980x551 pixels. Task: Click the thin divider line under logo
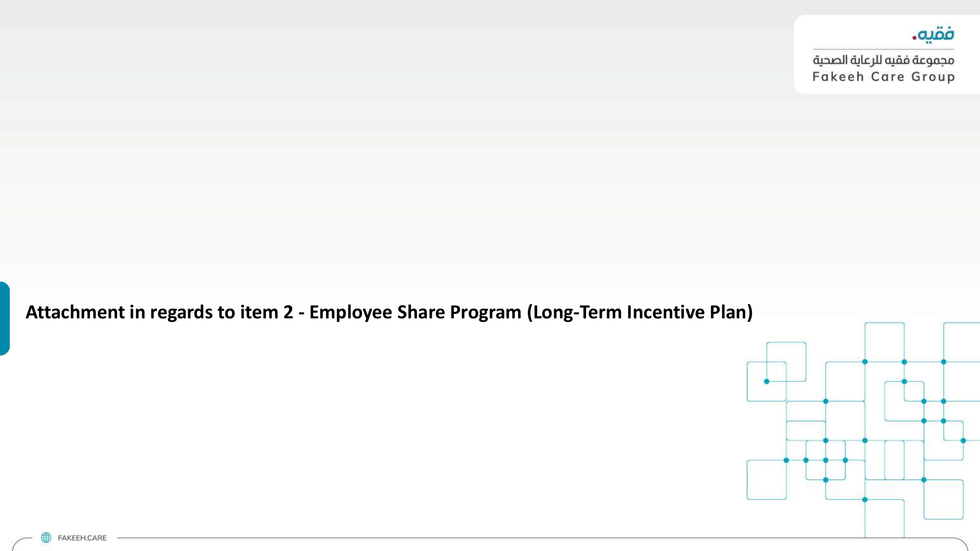coord(883,49)
